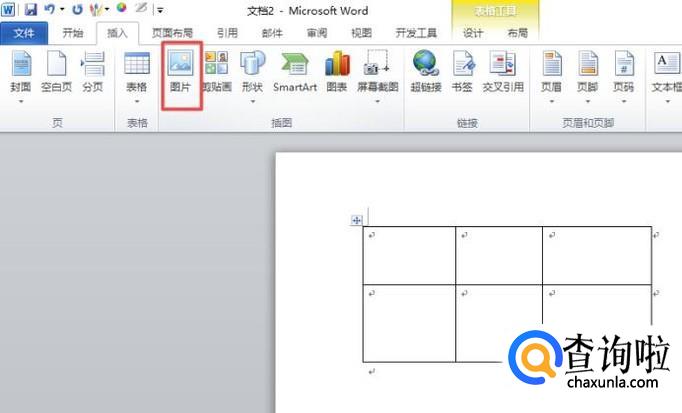Switch to the Review (审阅) tab

(317, 33)
